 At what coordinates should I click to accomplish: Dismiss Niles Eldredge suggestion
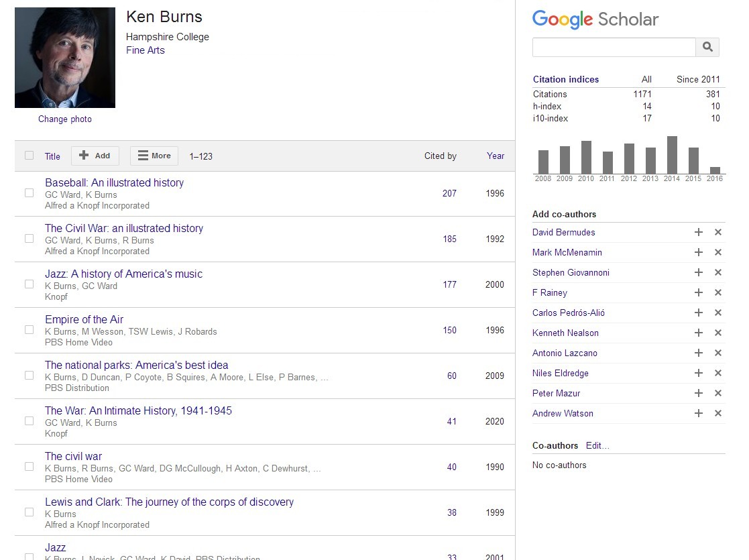pos(717,373)
